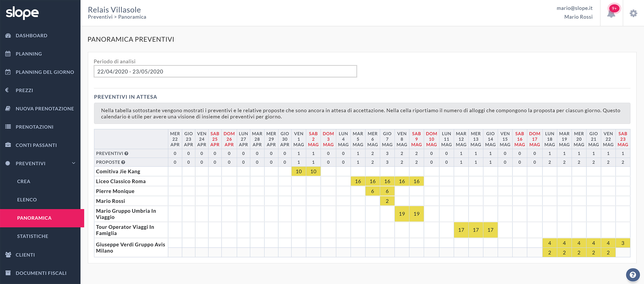
Task: Click the Planning calendar icon in sidebar
Action: point(8,54)
